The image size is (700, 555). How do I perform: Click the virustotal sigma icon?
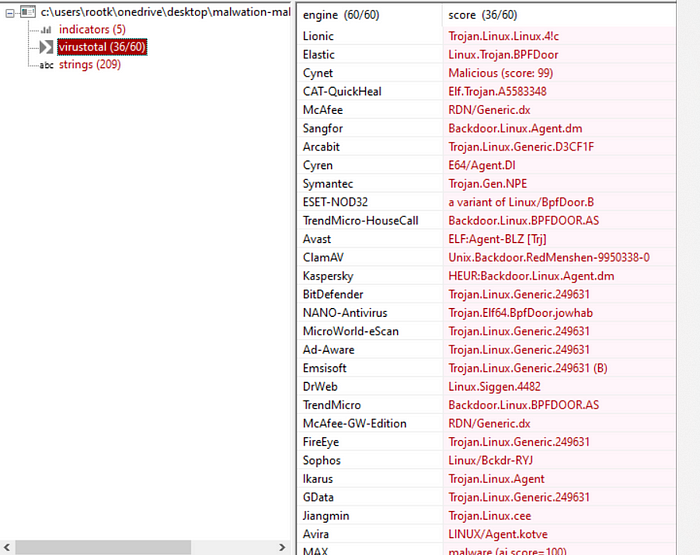tap(46, 47)
